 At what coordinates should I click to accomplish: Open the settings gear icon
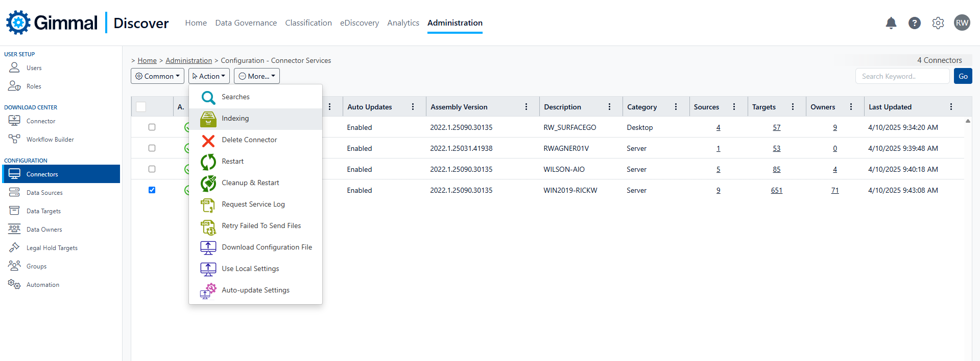[x=938, y=23]
